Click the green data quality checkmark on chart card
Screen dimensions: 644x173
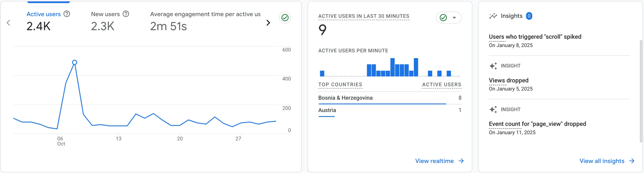[x=285, y=18]
